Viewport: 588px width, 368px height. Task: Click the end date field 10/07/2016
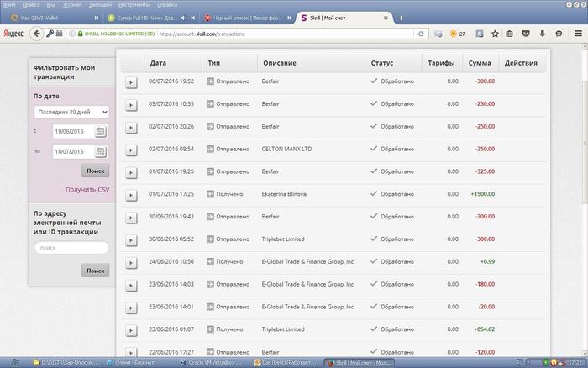(74, 151)
